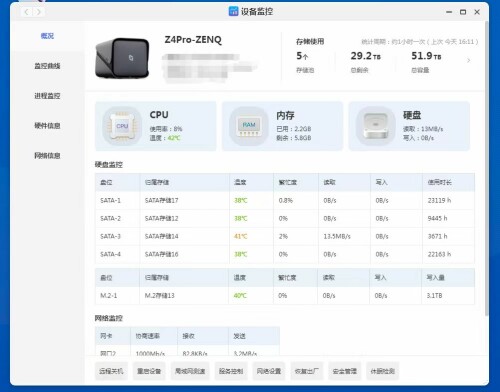
Task: Open 网络设置 button
Action: point(269,371)
